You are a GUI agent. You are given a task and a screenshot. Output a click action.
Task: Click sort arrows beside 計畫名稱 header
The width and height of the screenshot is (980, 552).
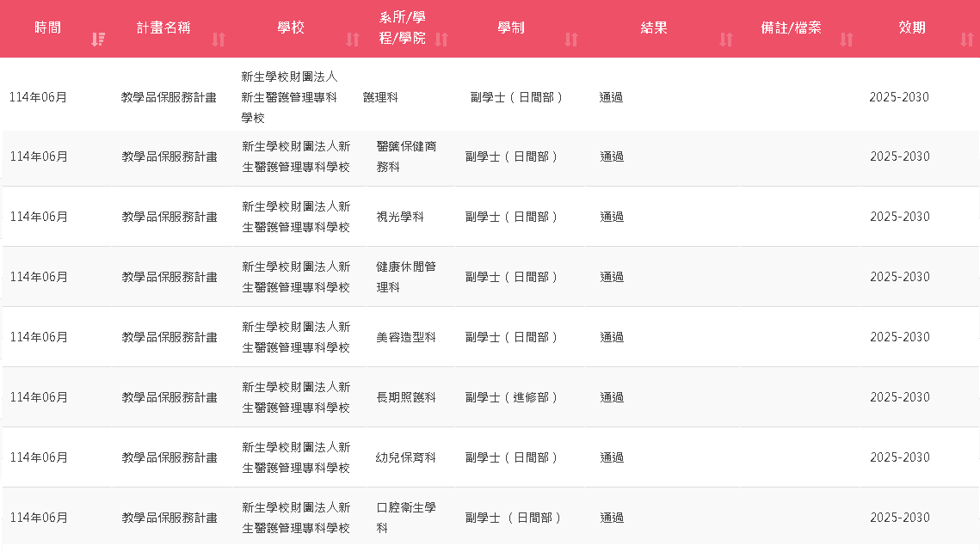coord(219,40)
